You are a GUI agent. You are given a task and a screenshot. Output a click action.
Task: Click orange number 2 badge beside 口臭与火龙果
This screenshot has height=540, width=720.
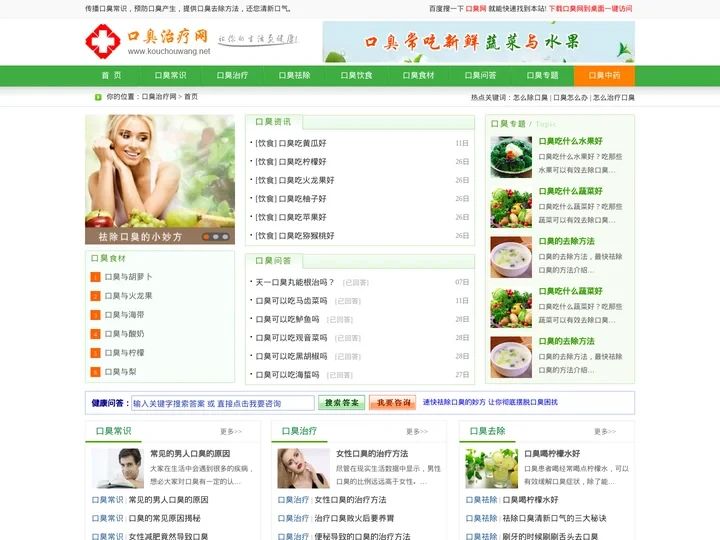coord(95,296)
